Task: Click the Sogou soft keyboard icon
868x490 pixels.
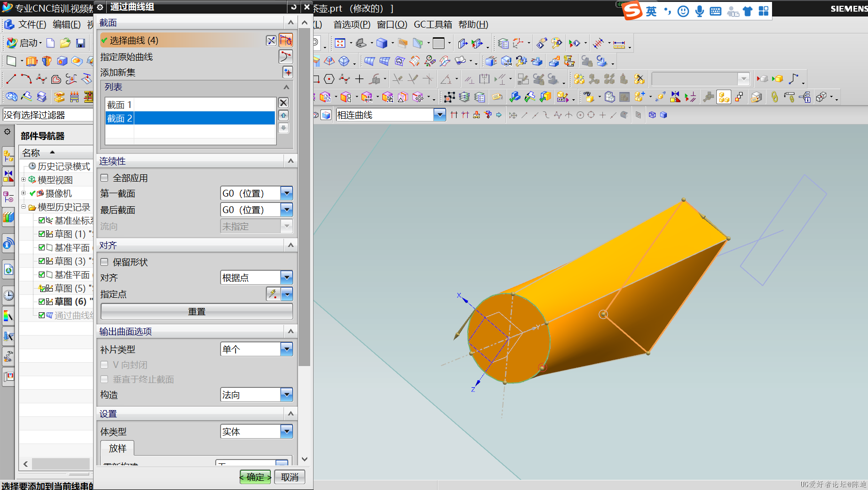Action: point(715,11)
